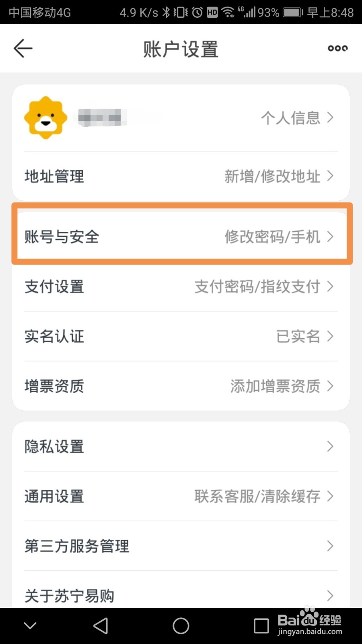Expand 关于苏宁易购 row chevron
Screen dimensions: 362x644
tap(330, 596)
